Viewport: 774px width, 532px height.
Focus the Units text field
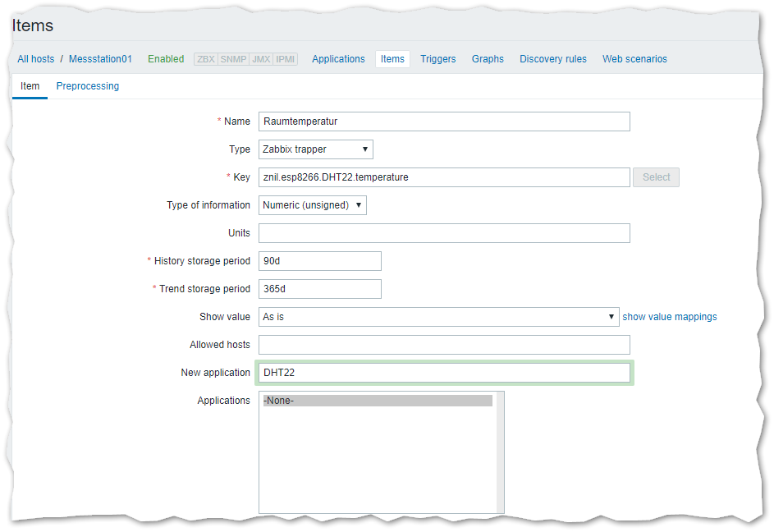point(443,233)
